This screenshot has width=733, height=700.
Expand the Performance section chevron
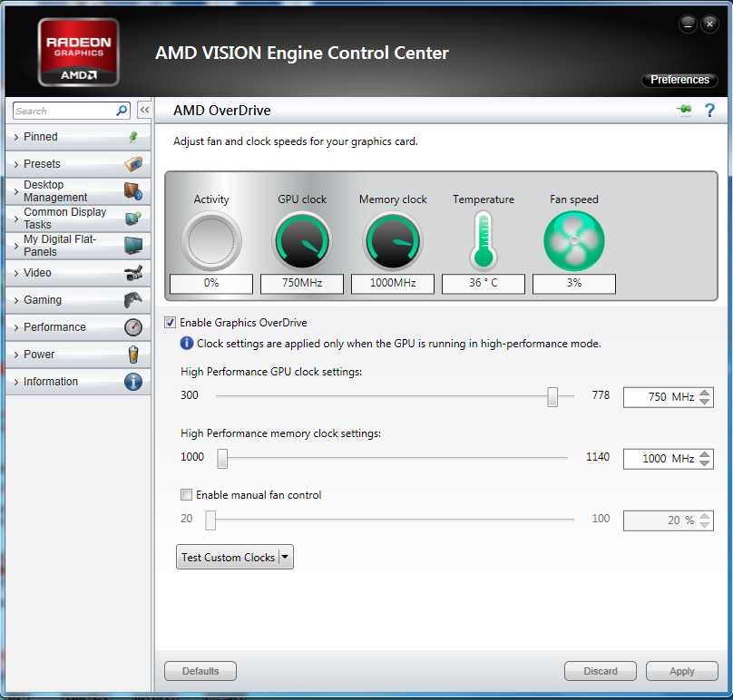coord(16,327)
